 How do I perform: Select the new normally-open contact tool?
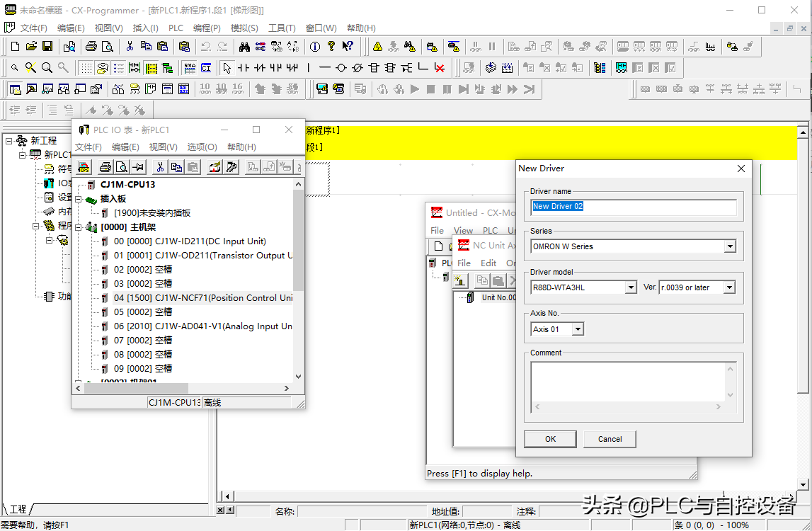[244, 68]
